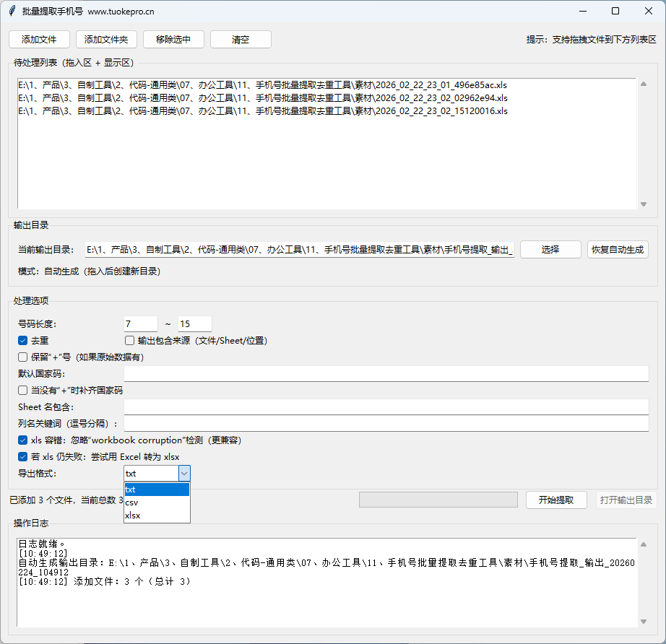Select csv option in export format list
Image resolution: width=666 pixels, height=644 pixels.
pos(157,502)
